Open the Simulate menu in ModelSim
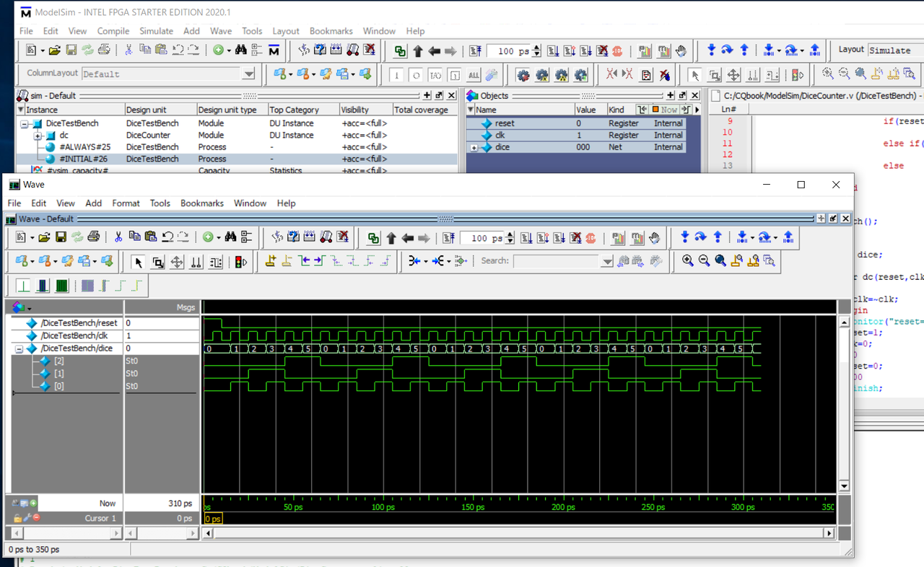The image size is (924, 567). [x=156, y=31]
